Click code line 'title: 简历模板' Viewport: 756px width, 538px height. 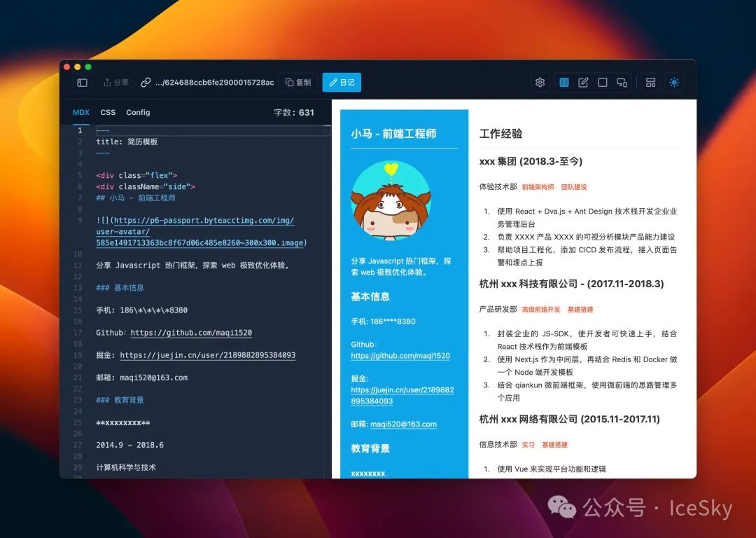(127, 142)
